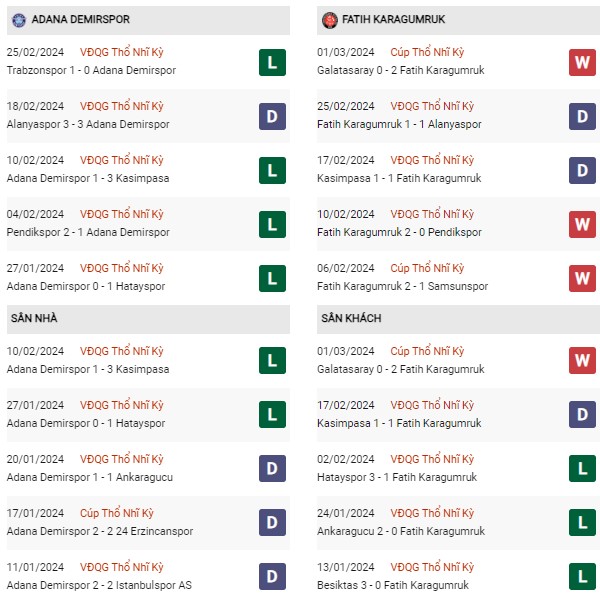Viewport: 600px width, 600px height.
Task: Click D badge for Alanyaspor 3-3 Adana Demirspor
Action: tap(271, 117)
